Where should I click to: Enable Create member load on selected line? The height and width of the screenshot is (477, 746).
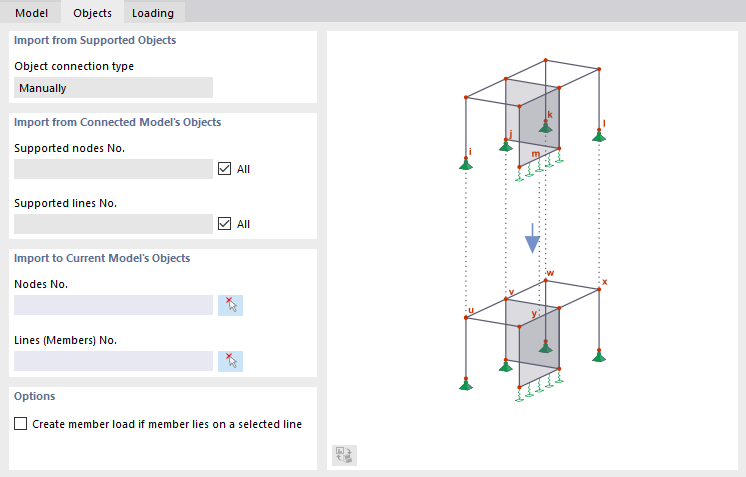21,424
